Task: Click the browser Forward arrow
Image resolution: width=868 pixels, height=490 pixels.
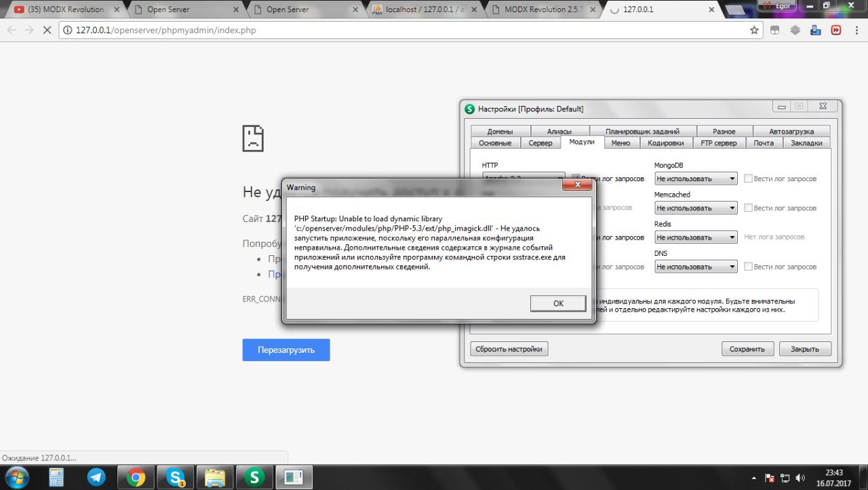Action: (x=29, y=30)
